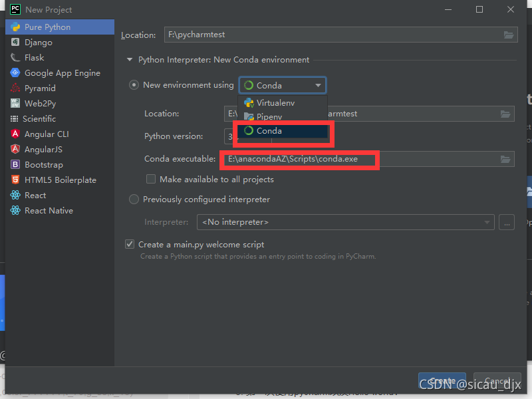This screenshot has height=399, width=532.
Task: Select Angular CLI label
Action: (x=47, y=134)
